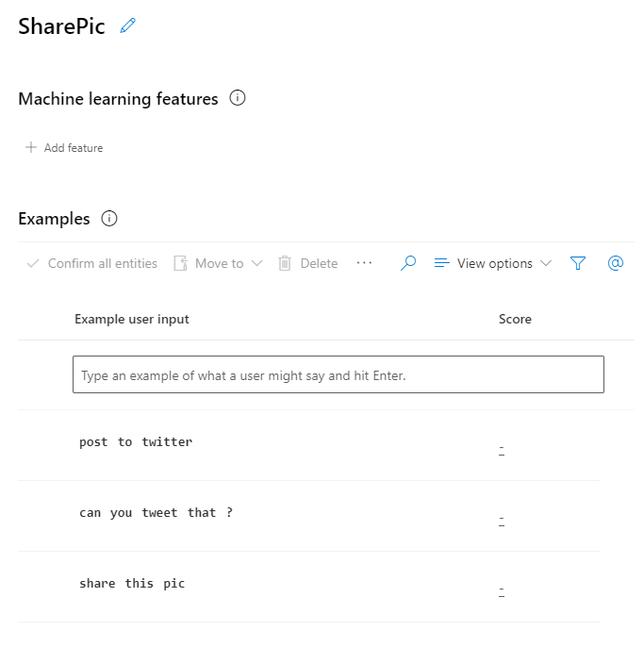Click Confirm all entities
This screenshot has height=647, width=644.
[92, 264]
